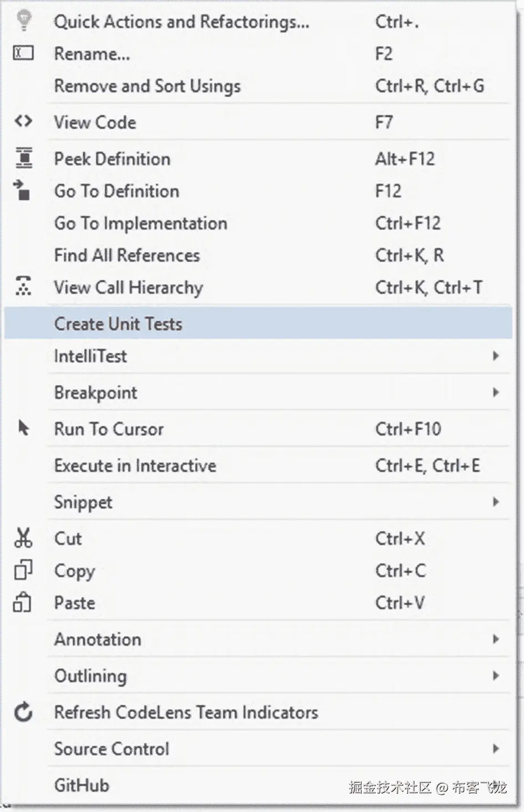Choose Remove and Sort Usings
524x812 pixels.
(x=147, y=86)
